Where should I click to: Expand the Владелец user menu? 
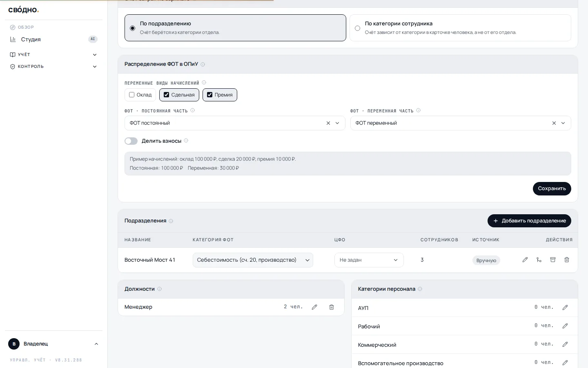pos(53,344)
